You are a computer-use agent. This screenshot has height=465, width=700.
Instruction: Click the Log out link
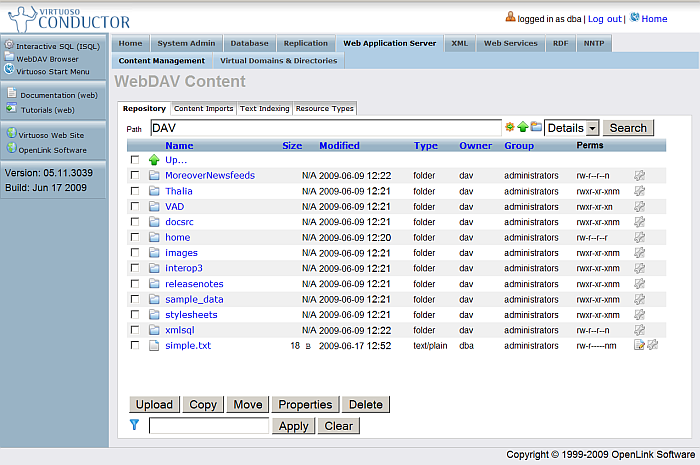(603, 19)
